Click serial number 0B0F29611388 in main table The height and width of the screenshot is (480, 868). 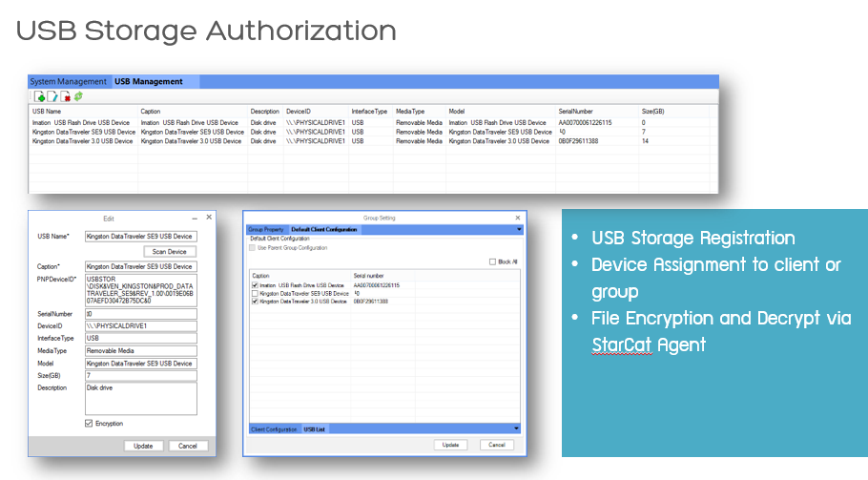(x=578, y=141)
